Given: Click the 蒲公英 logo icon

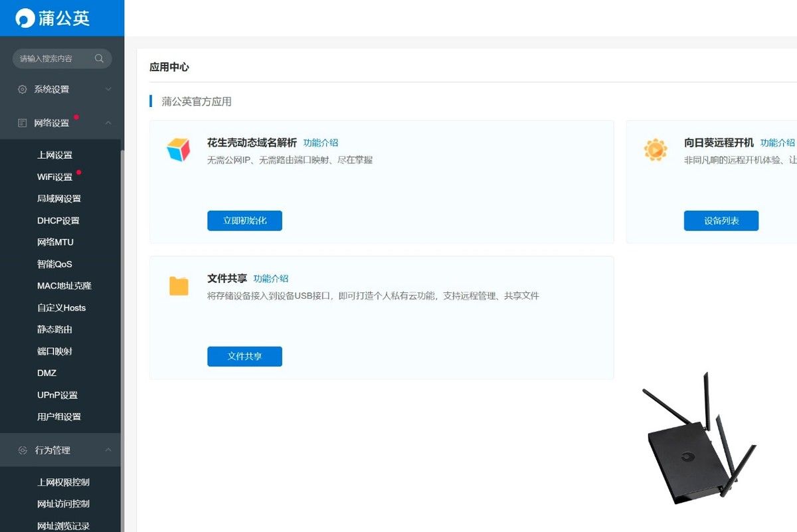Looking at the screenshot, I should [25, 18].
